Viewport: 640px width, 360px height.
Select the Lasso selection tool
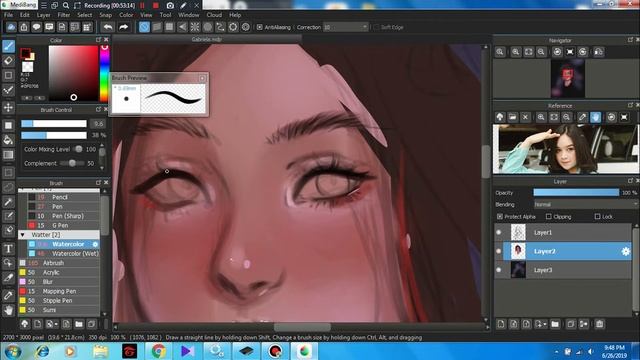click(x=9, y=187)
